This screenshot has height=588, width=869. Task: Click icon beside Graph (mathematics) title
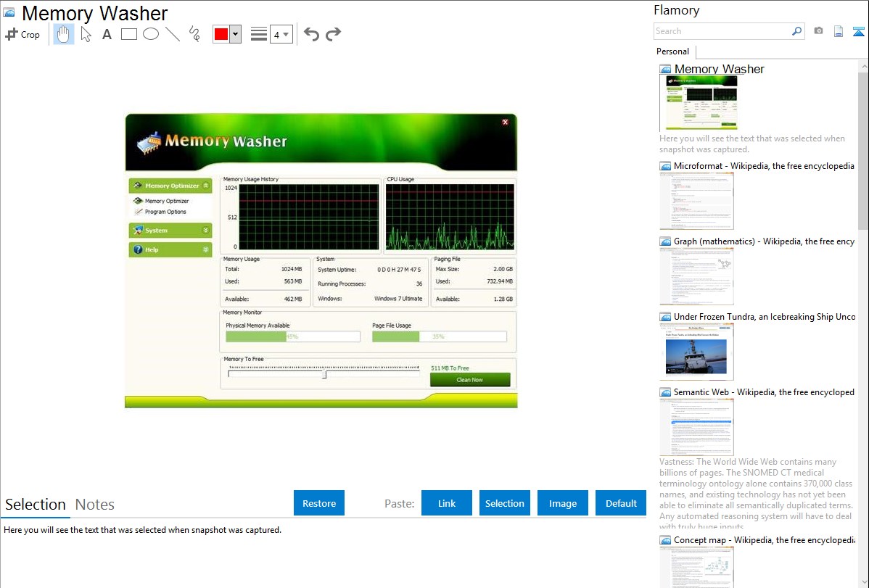(x=665, y=241)
